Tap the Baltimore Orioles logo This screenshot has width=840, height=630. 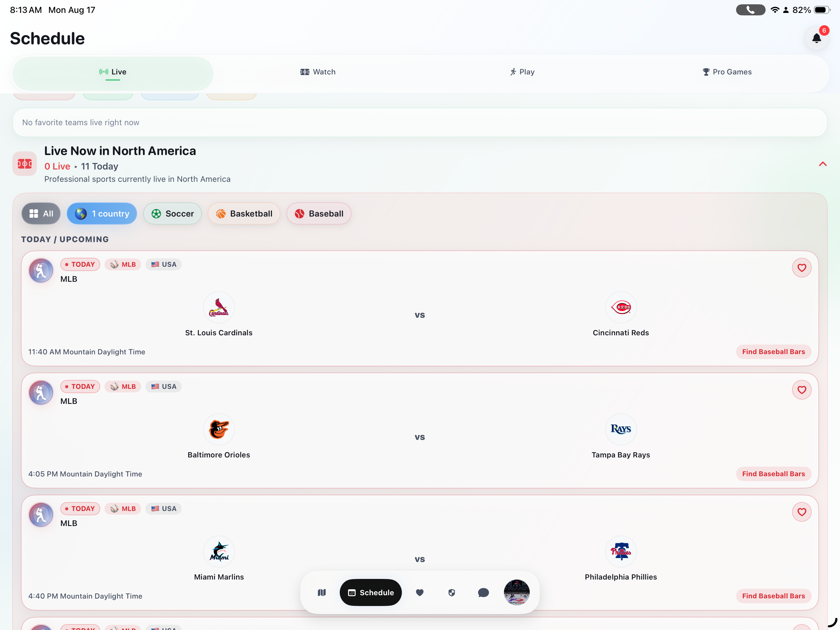pos(219,429)
